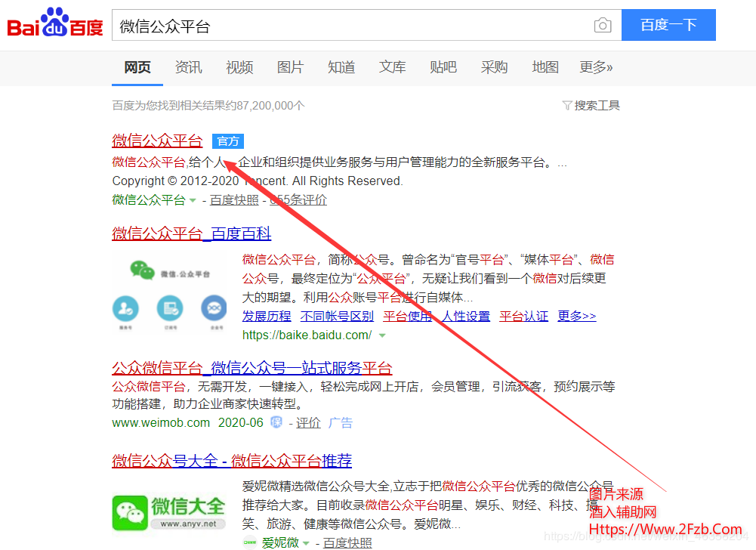Switch to the 资讯 tab
Viewport: 756px width, 550px height.
coord(189,67)
